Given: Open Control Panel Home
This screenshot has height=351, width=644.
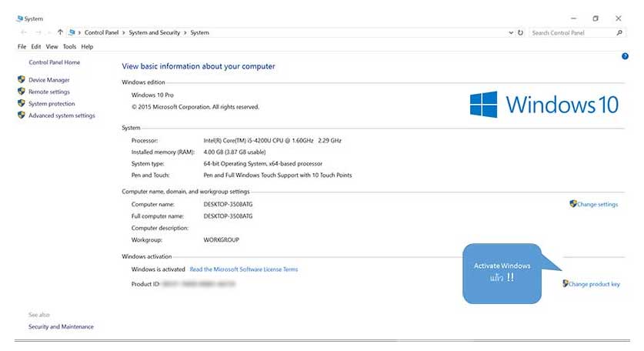Looking at the screenshot, I should [x=54, y=62].
